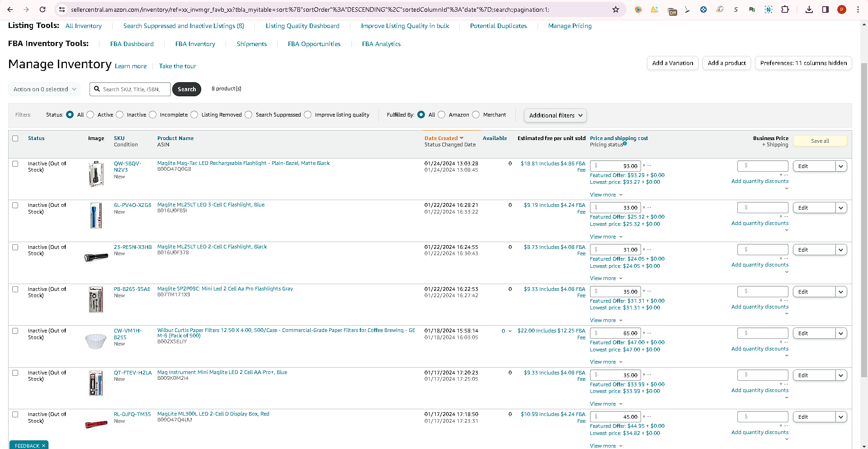The image size is (868, 449).
Task: Click the orange circle extension icon
Action: point(638,9)
